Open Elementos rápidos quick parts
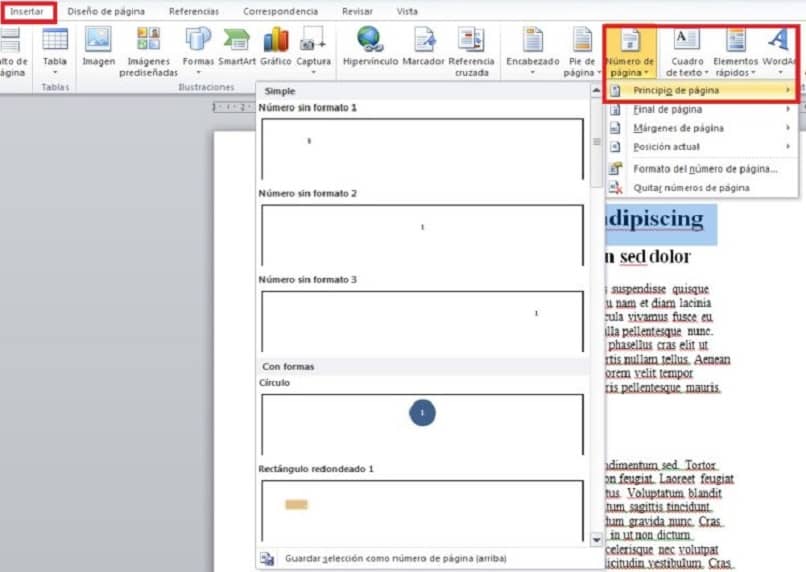The height and width of the screenshot is (572, 806). [736, 51]
